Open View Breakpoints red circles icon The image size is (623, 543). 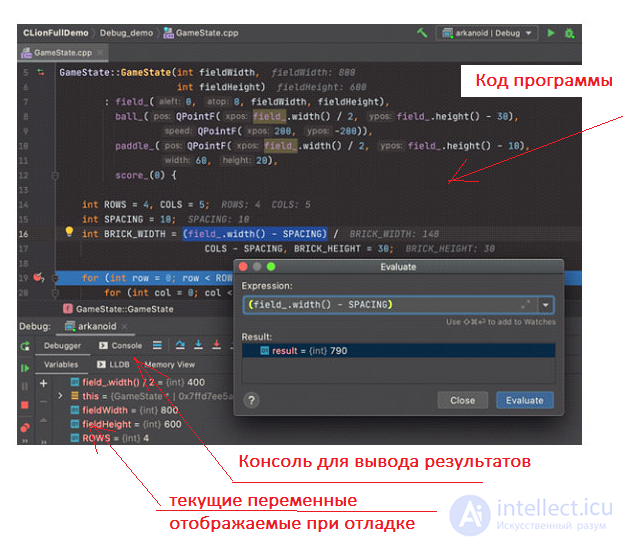(x=25, y=427)
